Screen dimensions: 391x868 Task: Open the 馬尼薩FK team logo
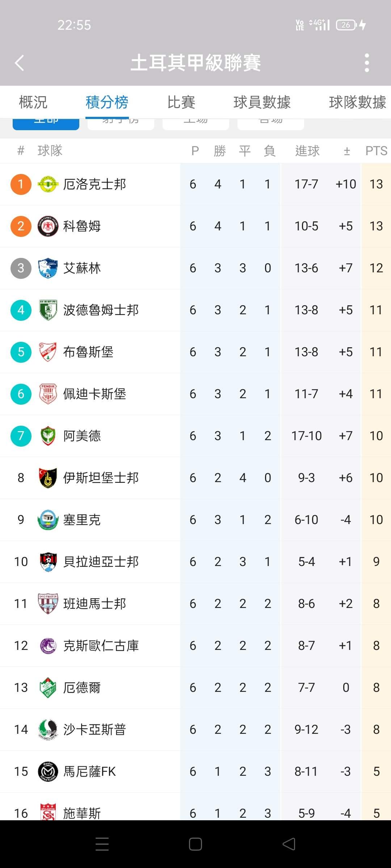pos(48,772)
